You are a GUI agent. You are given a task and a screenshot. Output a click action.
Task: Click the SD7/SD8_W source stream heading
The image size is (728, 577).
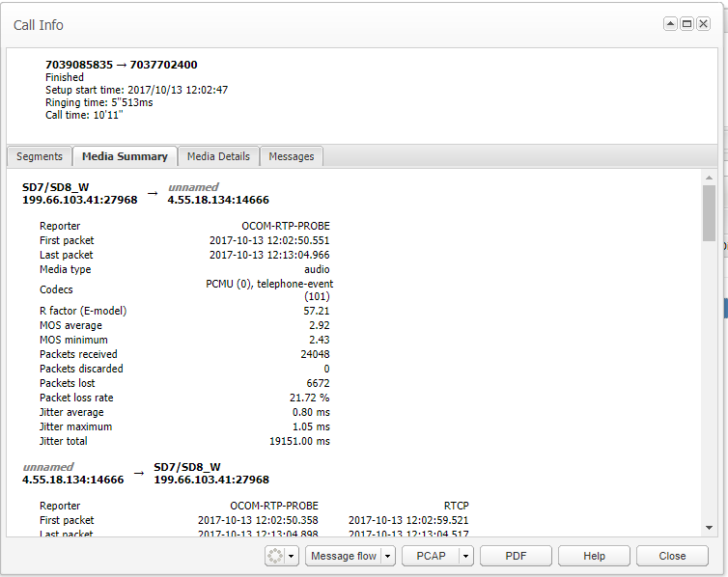[x=54, y=186]
